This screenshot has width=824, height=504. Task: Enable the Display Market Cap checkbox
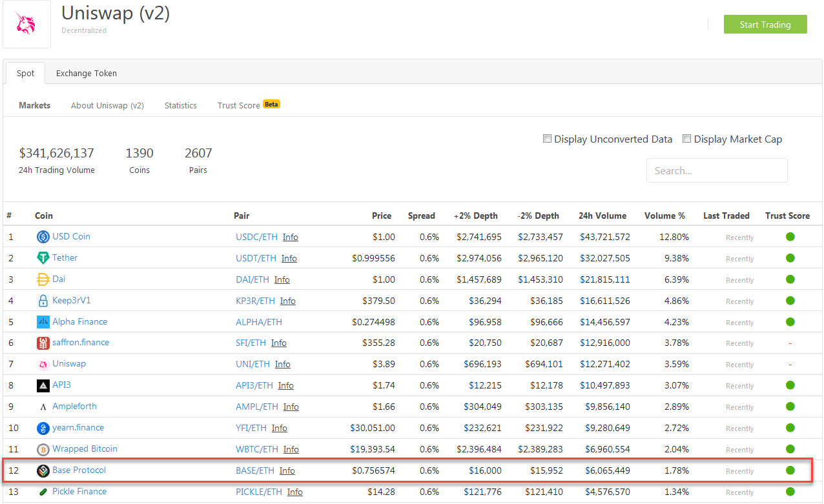click(687, 139)
